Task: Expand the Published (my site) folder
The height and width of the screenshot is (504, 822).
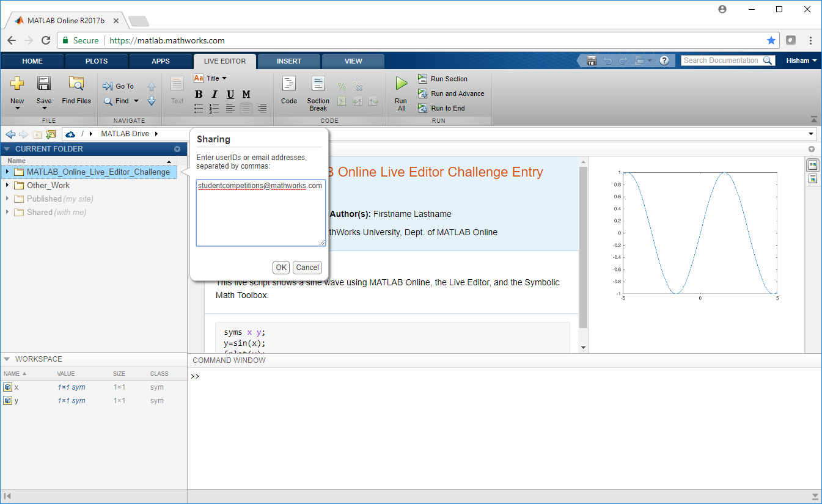Action: pyautogui.click(x=7, y=199)
